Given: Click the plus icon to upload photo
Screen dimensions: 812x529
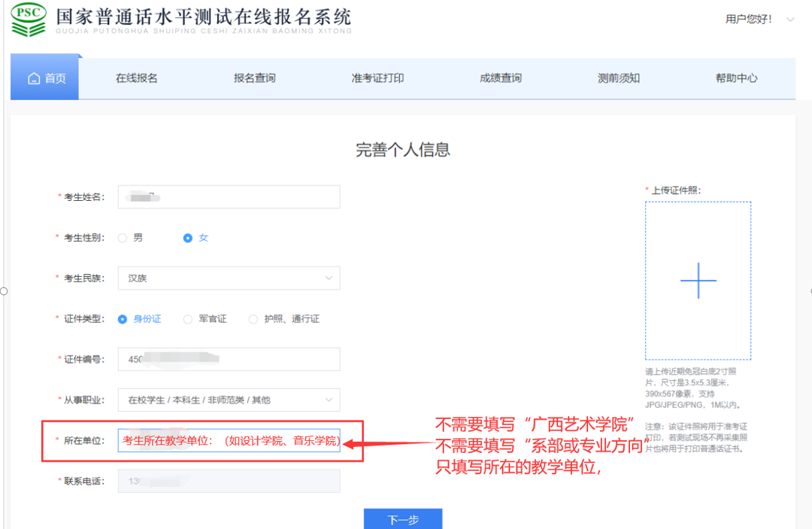Looking at the screenshot, I should pyautogui.click(x=698, y=281).
